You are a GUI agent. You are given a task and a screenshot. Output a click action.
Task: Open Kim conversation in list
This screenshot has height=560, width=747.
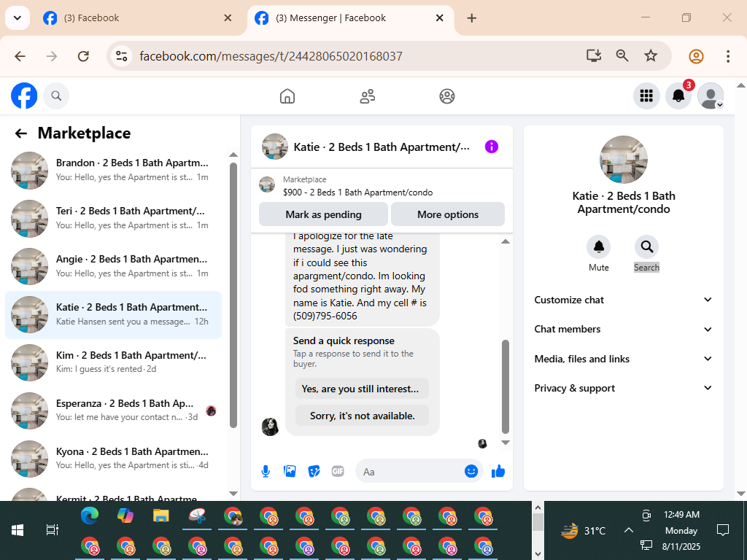[113, 362]
